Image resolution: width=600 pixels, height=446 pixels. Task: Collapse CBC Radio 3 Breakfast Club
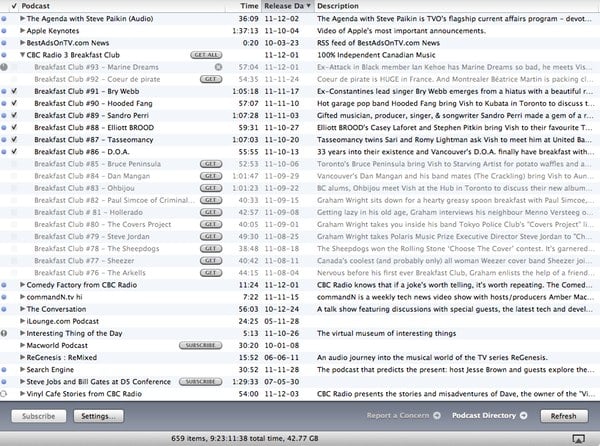point(23,55)
